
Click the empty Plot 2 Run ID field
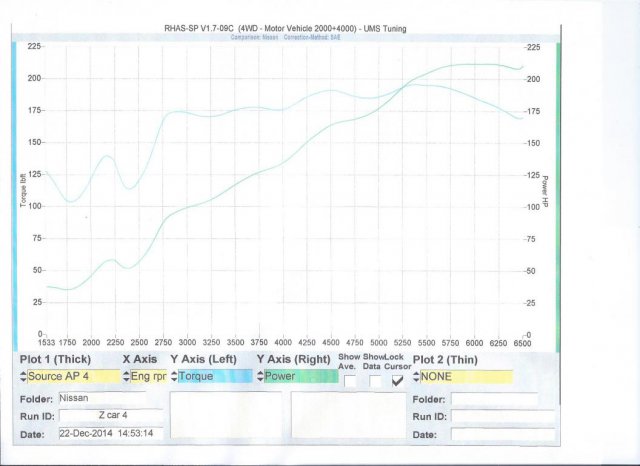coord(494,416)
